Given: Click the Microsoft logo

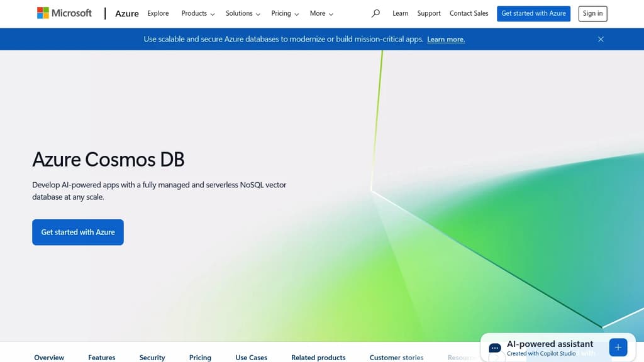Looking at the screenshot, I should [65, 13].
